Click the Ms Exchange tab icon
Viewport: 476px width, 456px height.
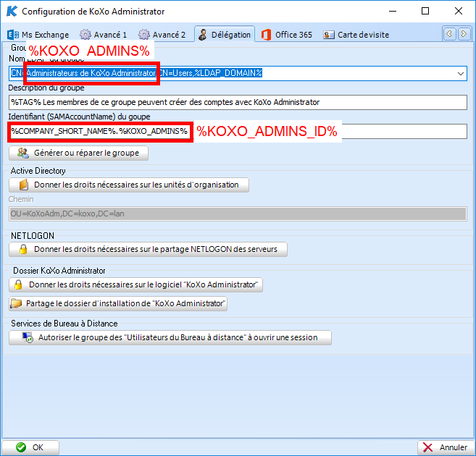(x=13, y=35)
